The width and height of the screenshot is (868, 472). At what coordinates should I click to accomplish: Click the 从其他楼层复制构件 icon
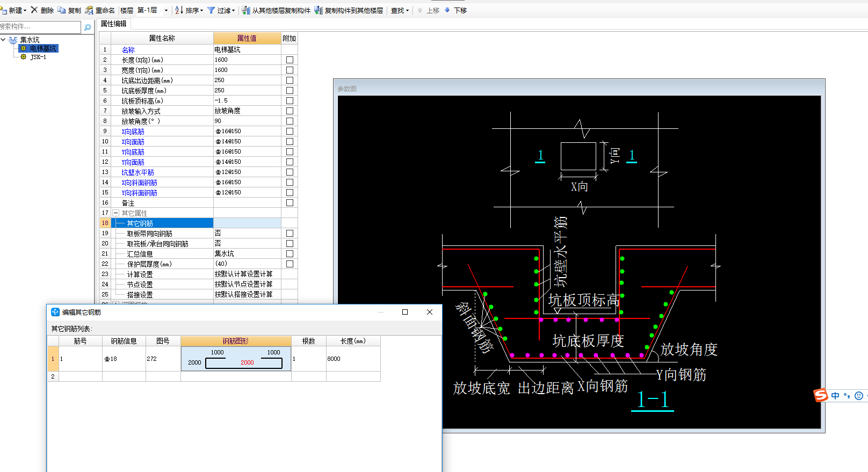tap(246, 10)
